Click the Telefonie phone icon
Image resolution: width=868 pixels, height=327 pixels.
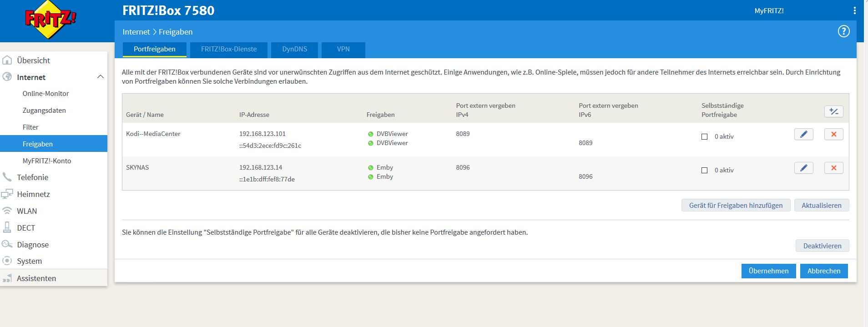[7, 177]
